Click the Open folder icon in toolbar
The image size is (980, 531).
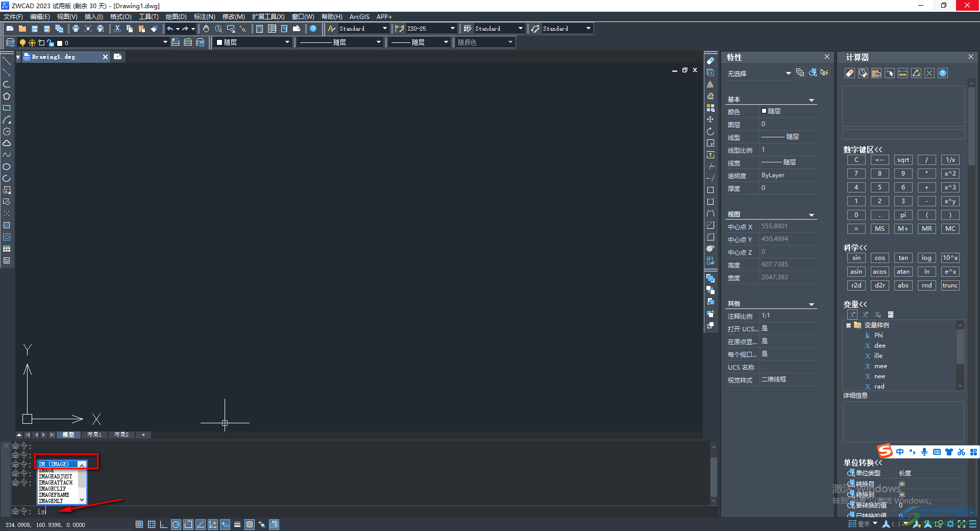tap(22, 29)
